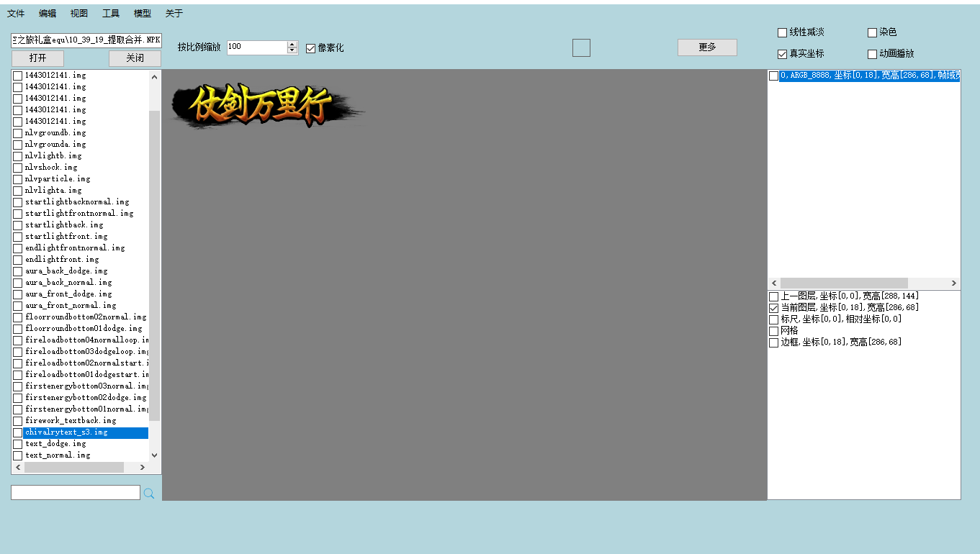
Task: Uncheck the 真实坐标 option
Action: (783, 54)
